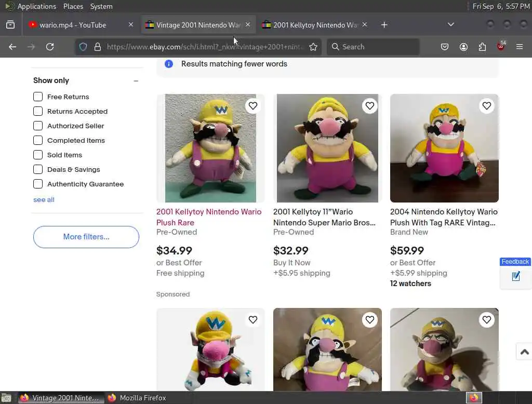Open the extensions puzzle icon
532x404 pixels.
[x=482, y=47]
